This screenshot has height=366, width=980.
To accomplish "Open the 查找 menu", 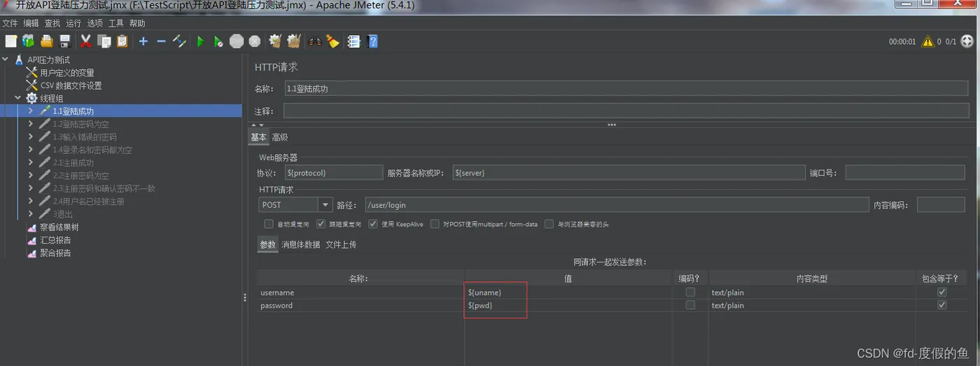I will point(52,23).
